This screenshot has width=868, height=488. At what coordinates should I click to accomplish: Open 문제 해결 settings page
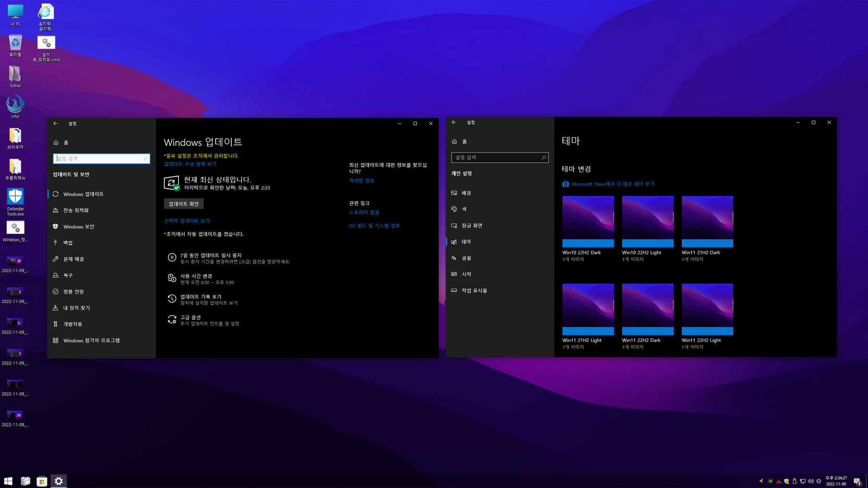(x=101, y=259)
